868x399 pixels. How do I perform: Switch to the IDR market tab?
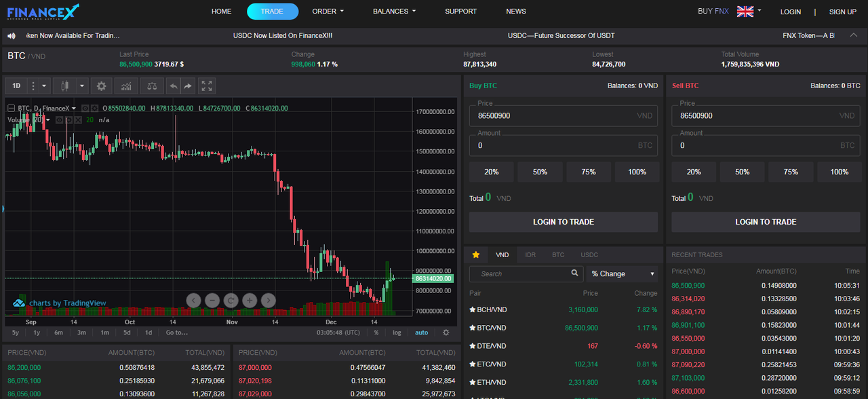[x=530, y=255]
